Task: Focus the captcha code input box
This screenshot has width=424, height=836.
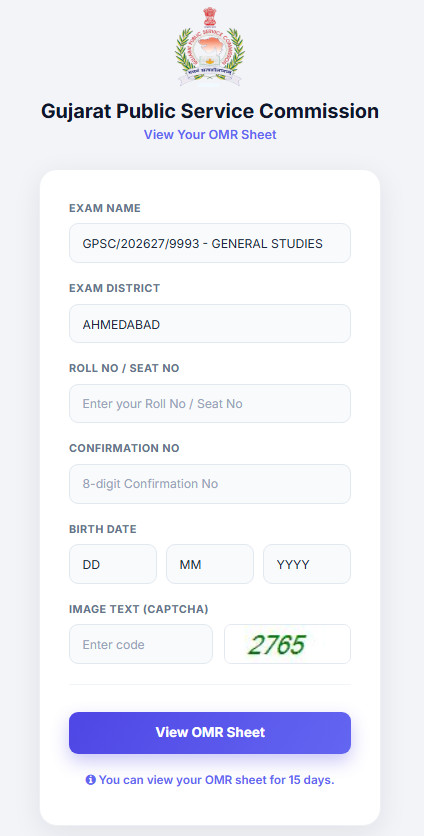Action: [141, 644]
